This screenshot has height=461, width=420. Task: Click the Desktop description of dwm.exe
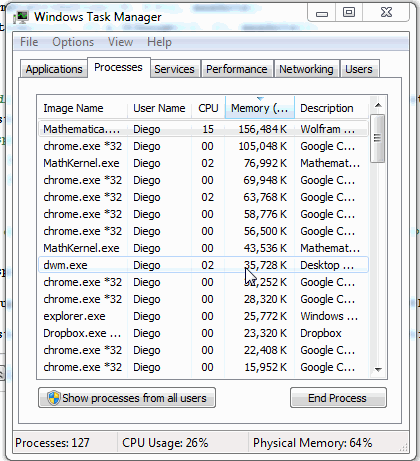(327, 265)
